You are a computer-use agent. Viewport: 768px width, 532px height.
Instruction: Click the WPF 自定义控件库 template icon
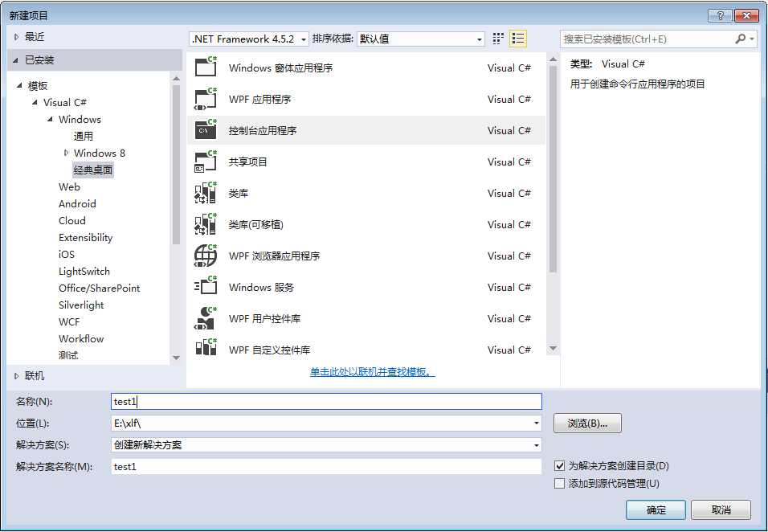pyautogui.click(x=206, y=348)
